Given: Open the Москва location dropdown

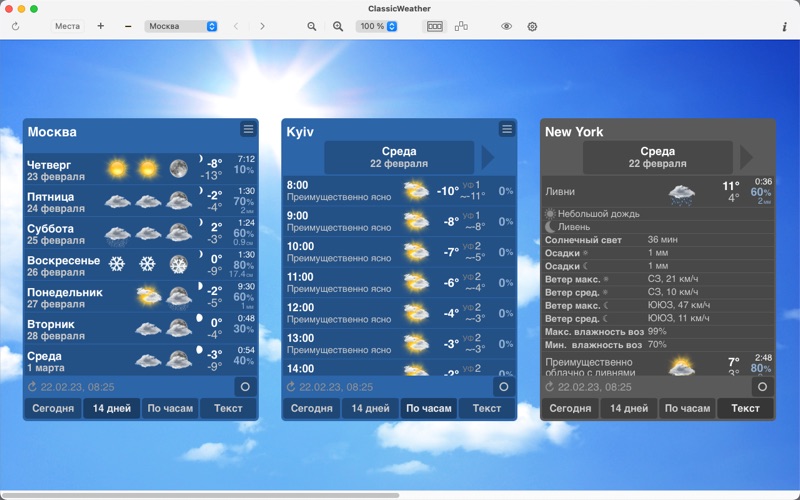Looking at the screenshot, I should pos(181,26).
